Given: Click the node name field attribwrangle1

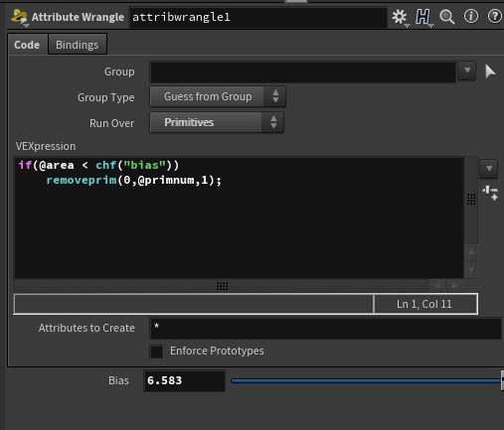Looking at the screenshot, I should (258, 17).
